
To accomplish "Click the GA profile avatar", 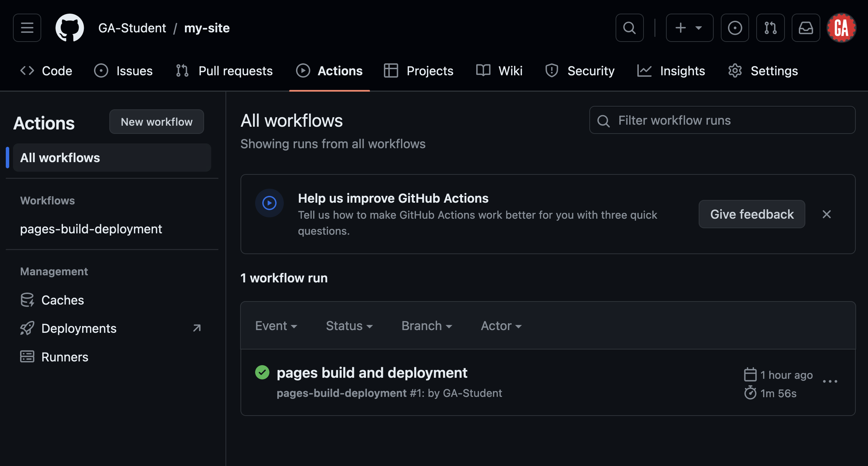I will coord(841,28).
